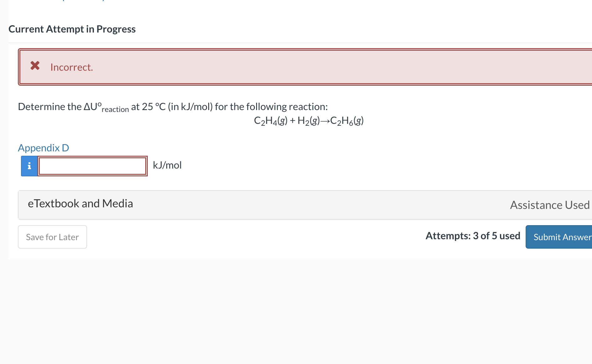Viewport: 592px width, 364px height.
Task: Click the red X icon in the Incorrect banner
Action: click(35, 66)
